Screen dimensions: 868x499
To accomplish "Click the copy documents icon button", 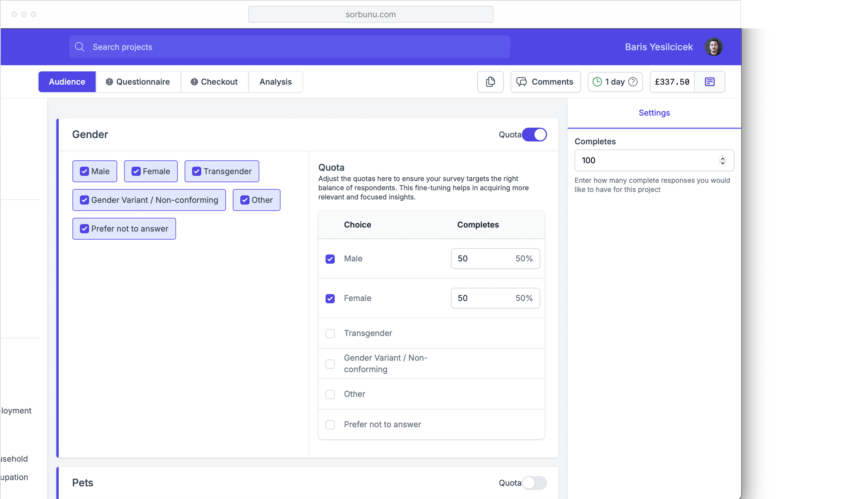I will coord(490,82).
